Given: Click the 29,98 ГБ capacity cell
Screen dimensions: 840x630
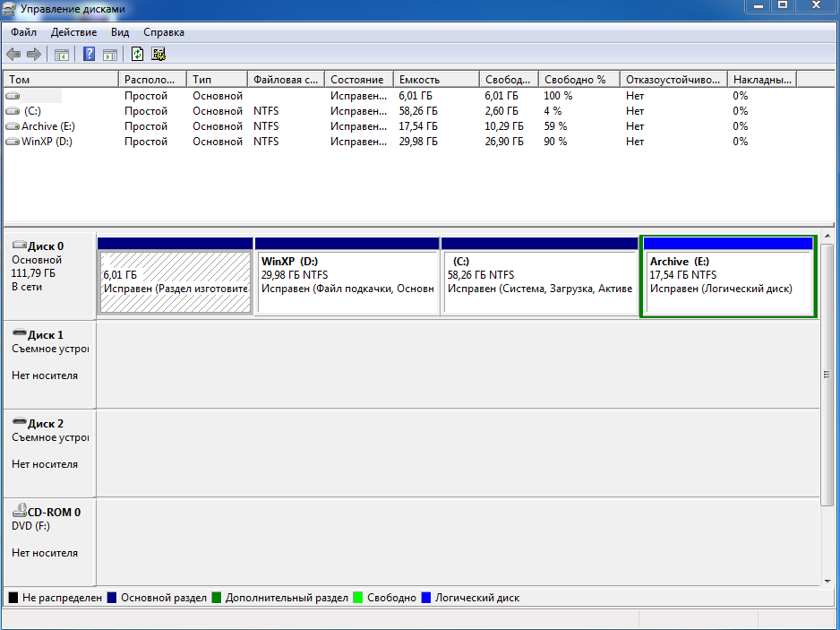Looking at the screenshot, I should click(418, 142).
